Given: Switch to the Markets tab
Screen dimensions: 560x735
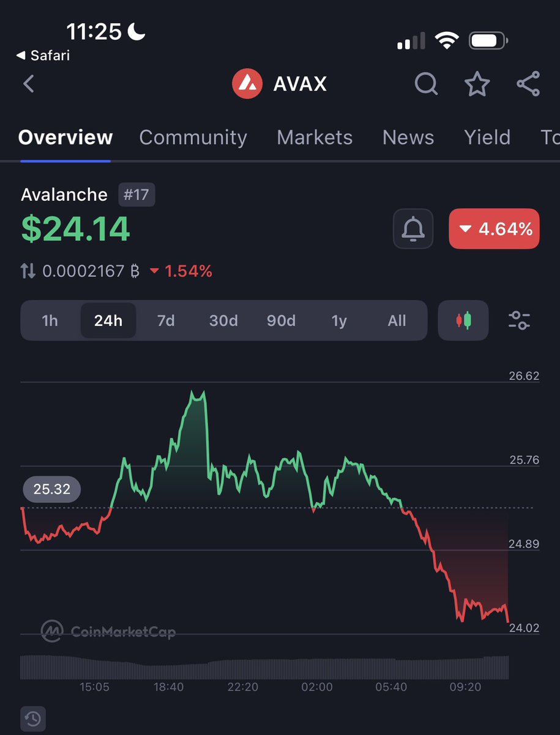Looking at the screenshot, I should [x=315, y=138].
